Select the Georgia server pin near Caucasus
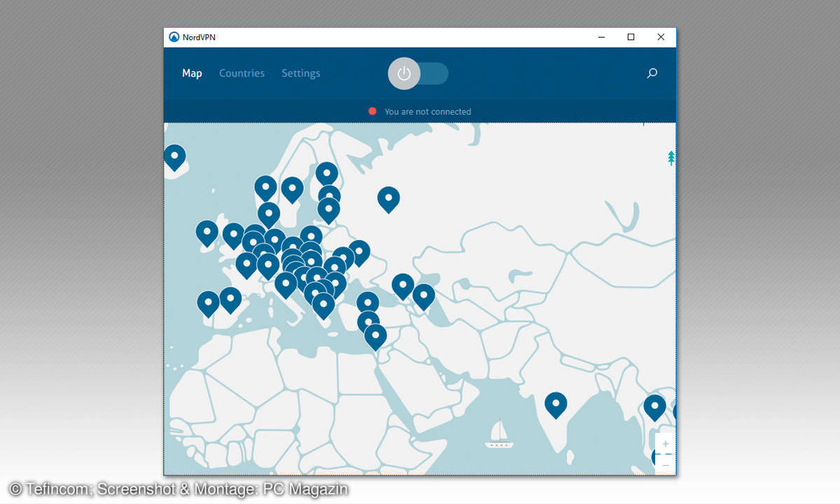Viewport: 840px width, 504px height. click(402, 287)
